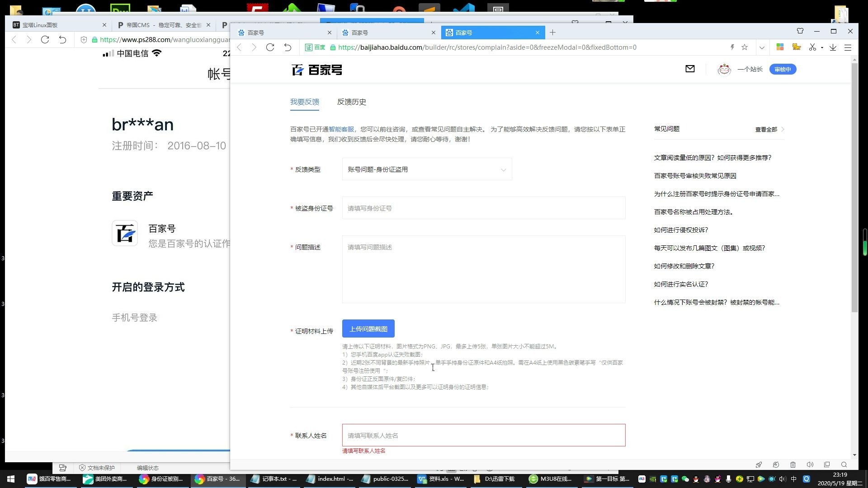Open the scissors screenshot tool icon
This screenshot has width=868, height=488.
coord(812,47)
